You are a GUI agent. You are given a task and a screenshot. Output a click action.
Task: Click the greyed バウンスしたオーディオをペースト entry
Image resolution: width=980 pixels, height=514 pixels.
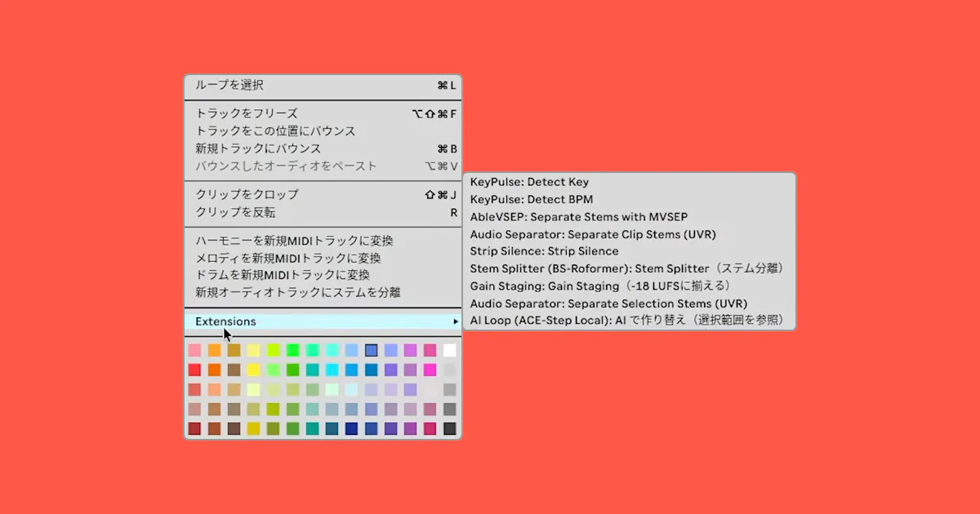(x=323, y=166)
